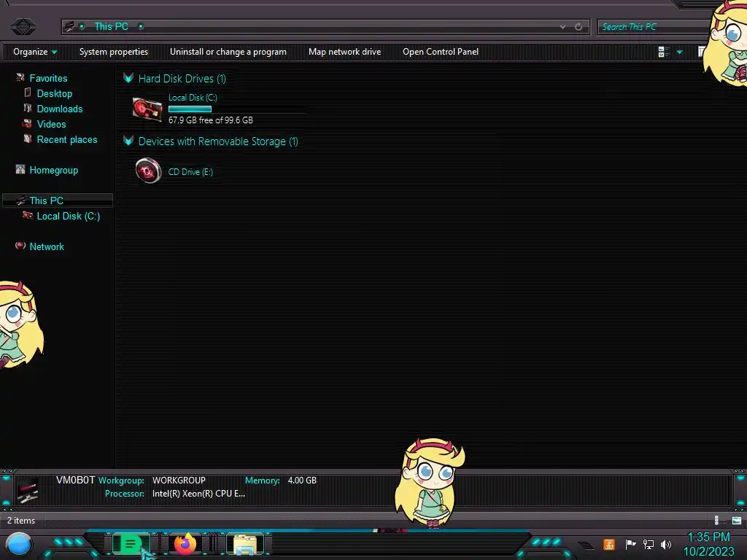Collapse Devices with Removable Storage group
The image size is (747, 560).
tap(128, 141)
